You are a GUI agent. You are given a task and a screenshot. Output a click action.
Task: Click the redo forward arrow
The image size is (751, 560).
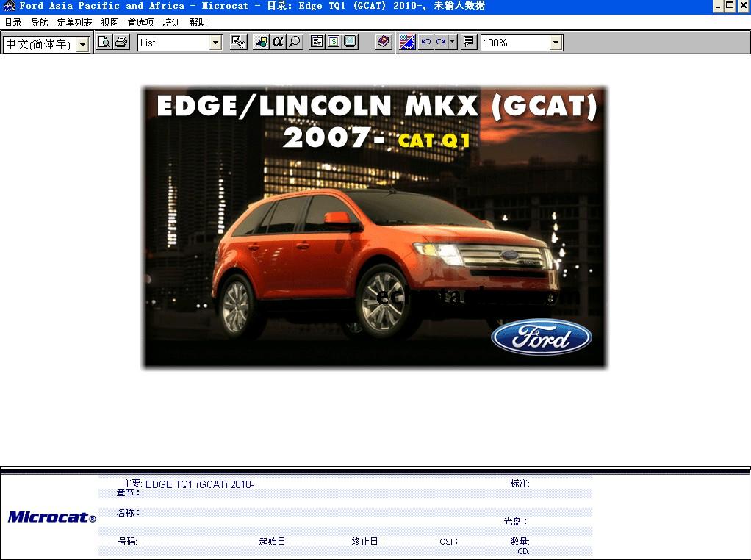coord(441,42)
